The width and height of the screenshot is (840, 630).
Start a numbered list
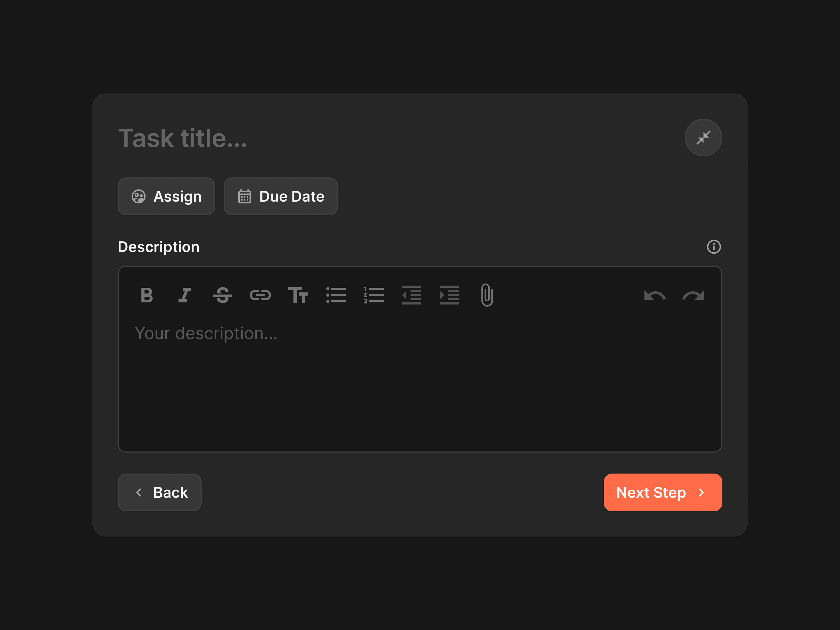pyautogui.click(x=374, y=295)
